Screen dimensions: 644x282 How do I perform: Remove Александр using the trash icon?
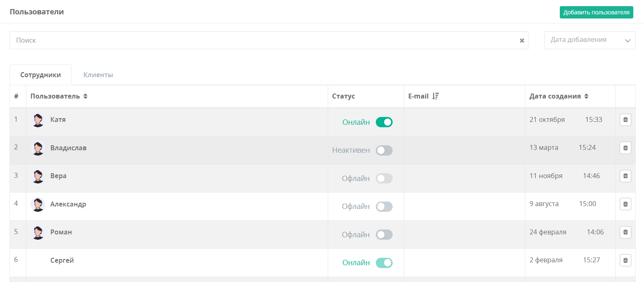click(625, 204)
